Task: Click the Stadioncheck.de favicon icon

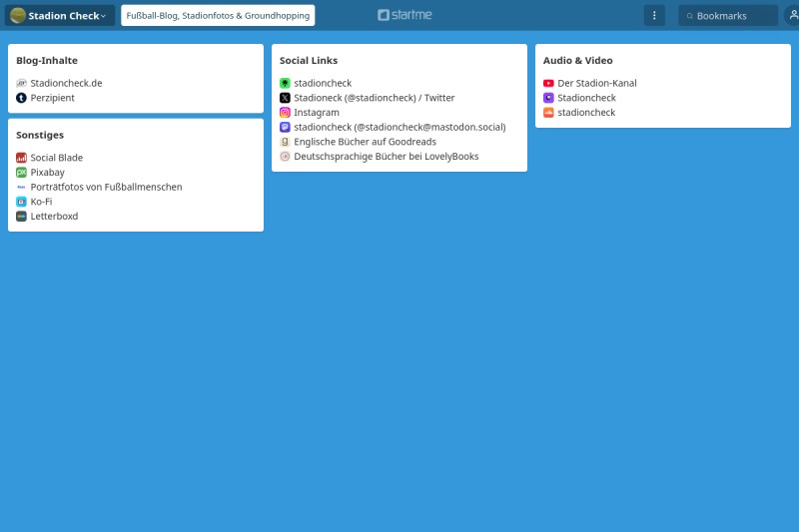Action: 21,83
